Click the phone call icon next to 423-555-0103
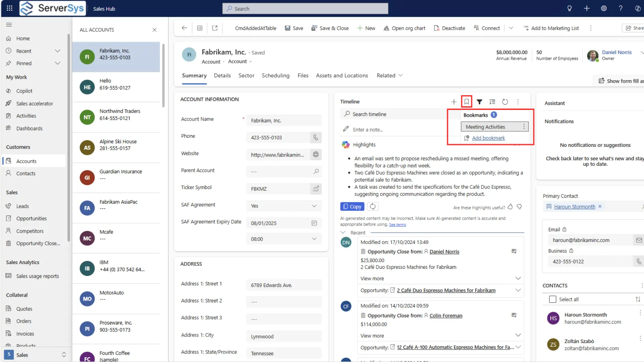The width and height of the screenshot is (644, 362). [x=315, y=137]
